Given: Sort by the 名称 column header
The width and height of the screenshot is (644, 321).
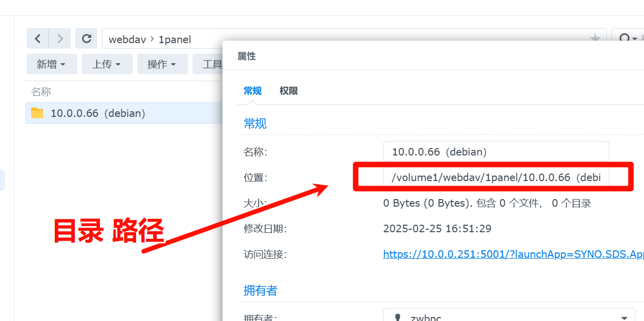Looking at the screenshot, I should coord(41,92).
